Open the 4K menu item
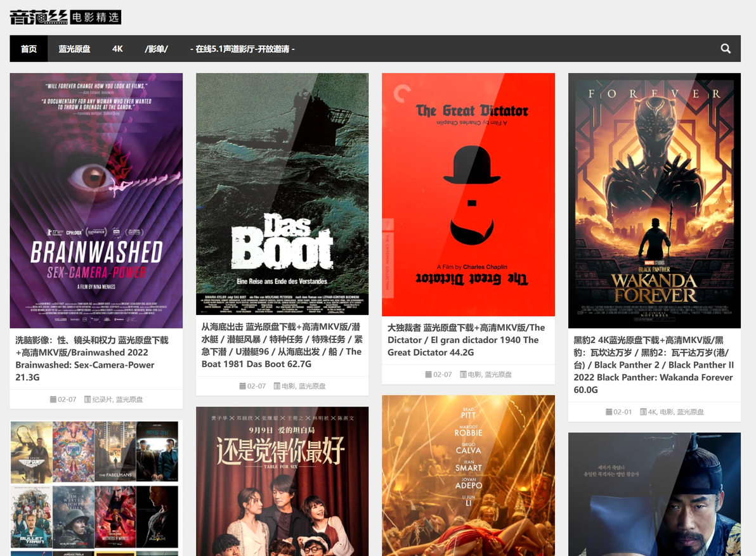Image resolution: width=756 pixels, height=556 pixels. 117,49
